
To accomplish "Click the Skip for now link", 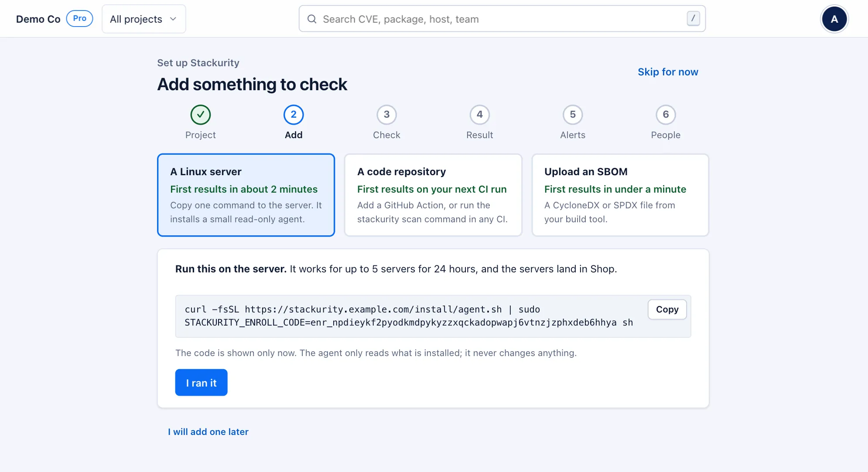I will click(x=668, y=72).
